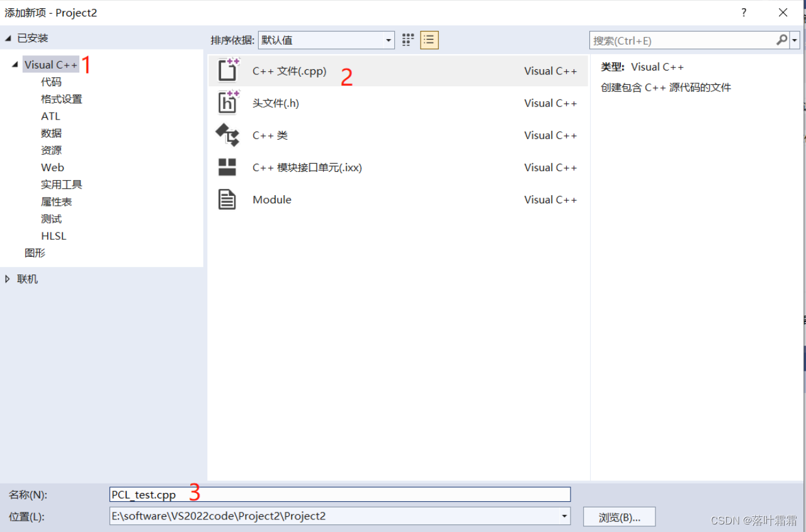Open the search options dropdown arrow
Screen dimensions: 806x532
tap(795, 40)
